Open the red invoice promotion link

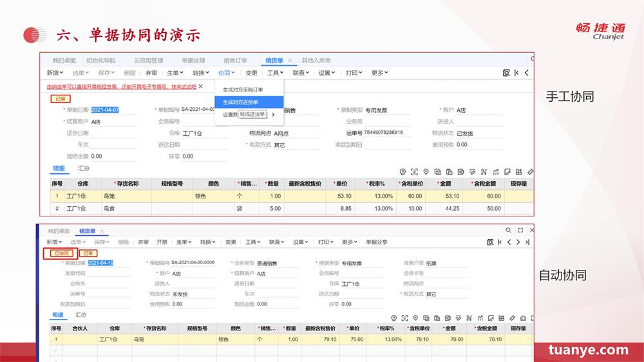pyautogui.click(x=122, y=87)
